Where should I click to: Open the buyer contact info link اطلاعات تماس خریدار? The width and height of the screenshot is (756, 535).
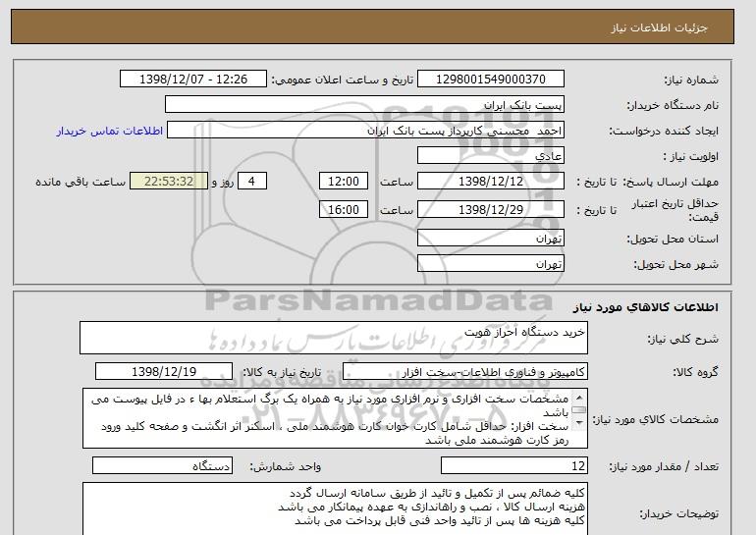[x=110, y=131]
